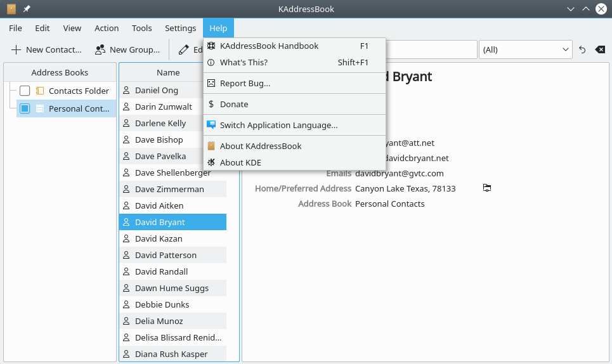This screenshot has height=364, width=612.
Task: Open the (All) category filter dropdown
Action: (x=525, y=49)
